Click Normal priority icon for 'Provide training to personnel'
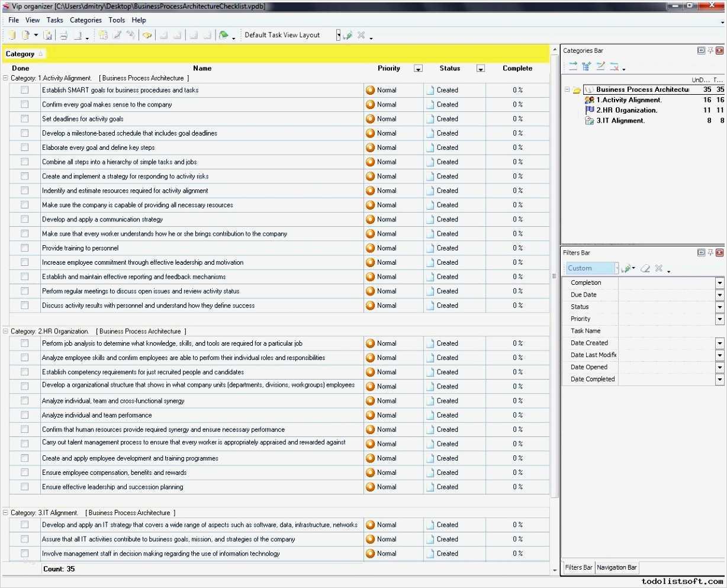 371,248
